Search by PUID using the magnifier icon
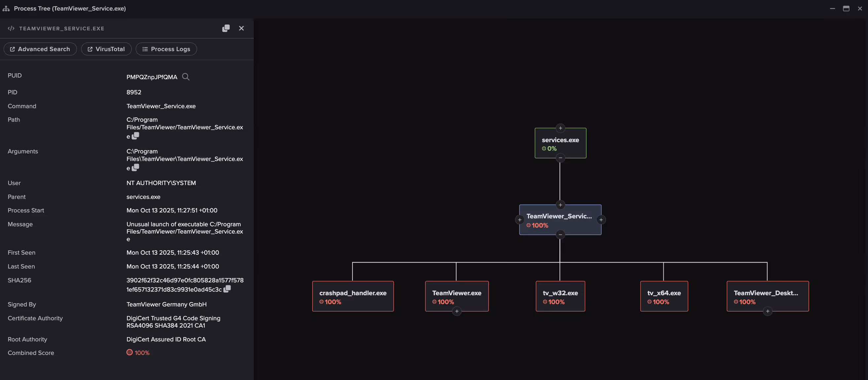868x380 pixels. tap(186, 77)
